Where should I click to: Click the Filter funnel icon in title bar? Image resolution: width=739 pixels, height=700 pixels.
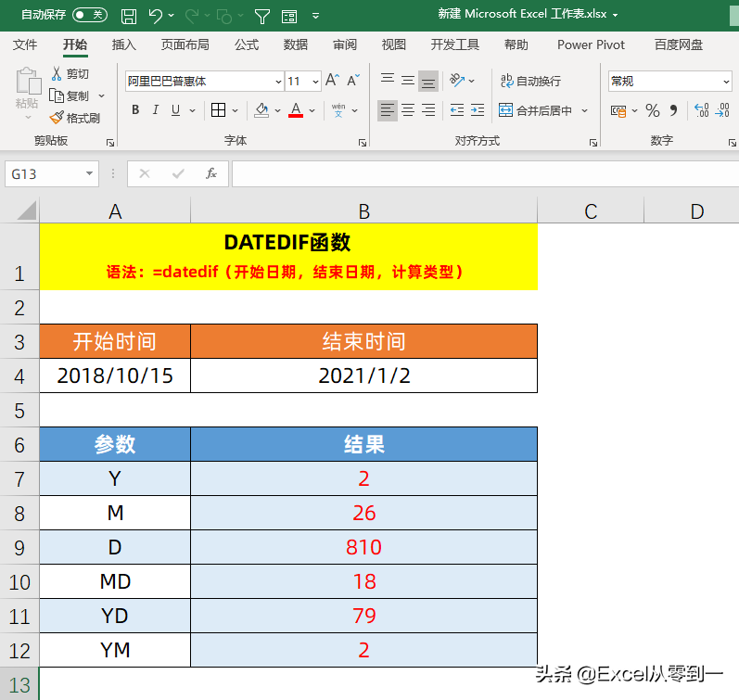tap(262, 17)
